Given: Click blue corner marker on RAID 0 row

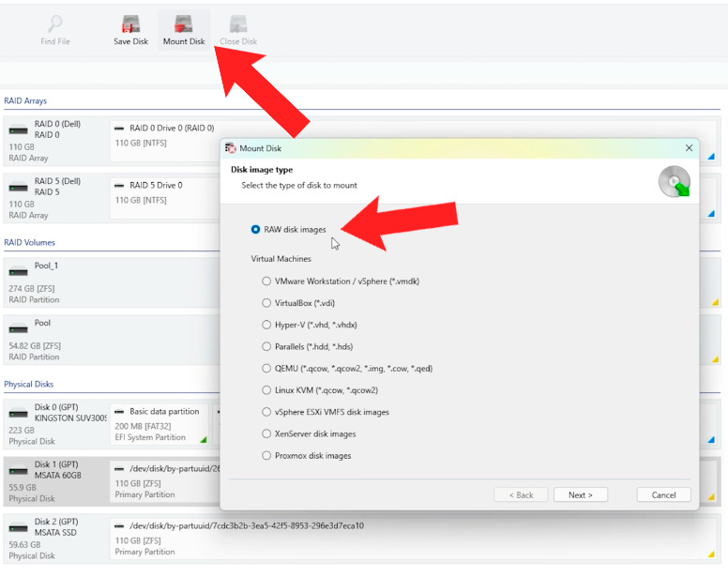Looking at the screenshot, I should point(711,157).
